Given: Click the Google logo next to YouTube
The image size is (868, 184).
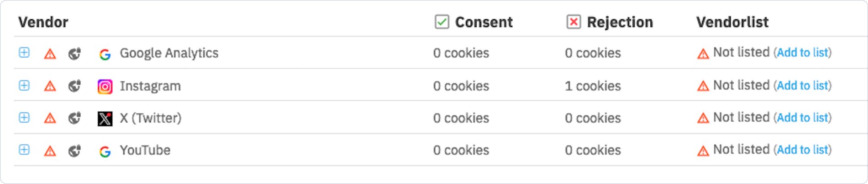Looking at the screenshot, I should 105,151.
